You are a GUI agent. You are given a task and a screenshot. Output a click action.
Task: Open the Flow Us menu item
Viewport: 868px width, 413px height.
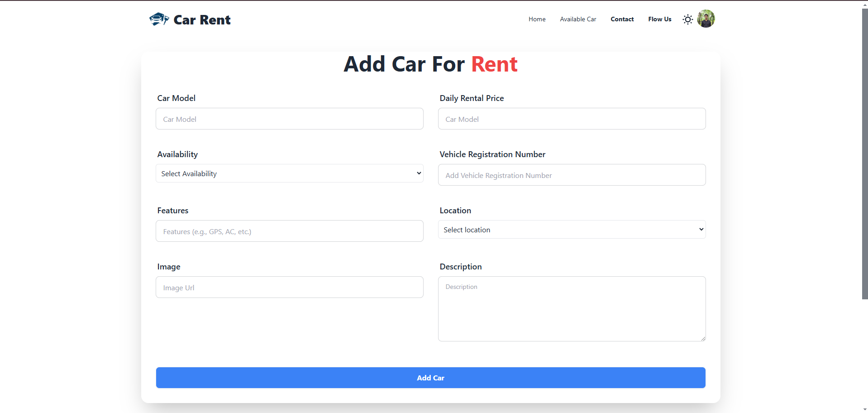coord(659,19)
